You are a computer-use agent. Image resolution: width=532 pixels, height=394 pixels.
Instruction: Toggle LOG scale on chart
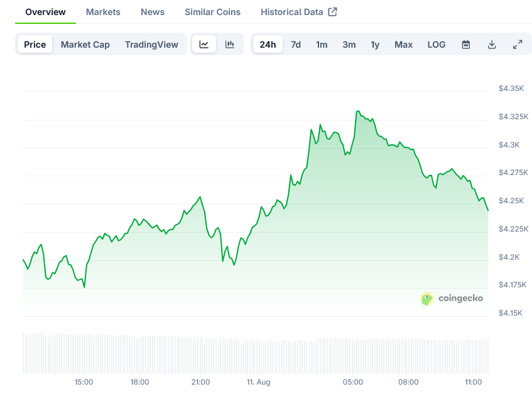coord(437,45)
